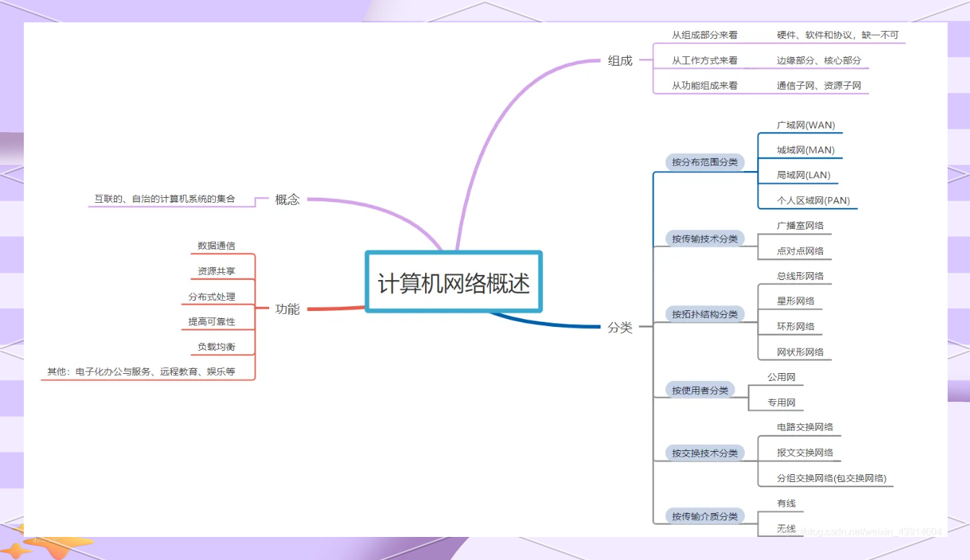Select the 分组交换网络(包交换网络) leaf
The height and width of the screenshot is (560, 970).
pos(831,478)
